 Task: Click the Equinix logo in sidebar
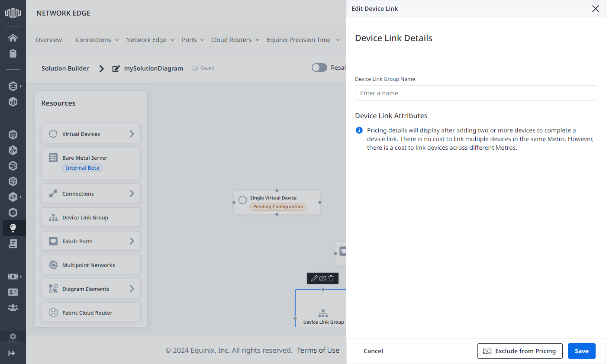tap(13, 13)
